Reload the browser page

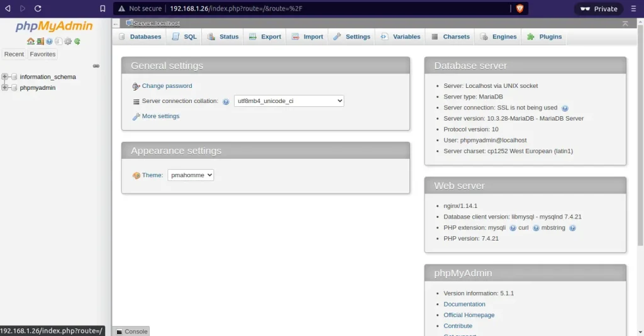pyautogui.click(x=38, y=9)
